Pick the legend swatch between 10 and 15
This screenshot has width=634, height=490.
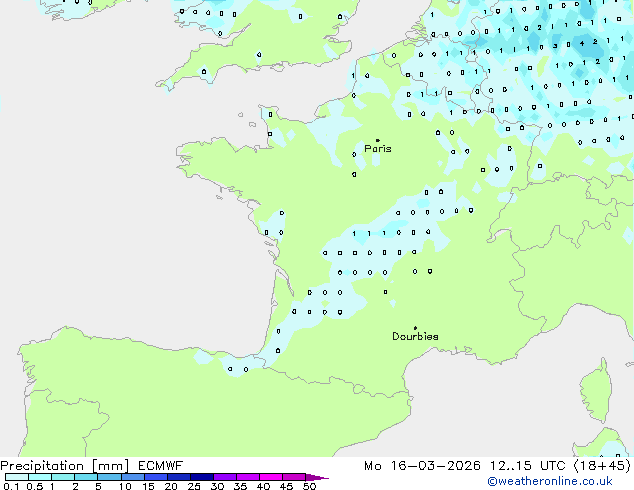133,477
